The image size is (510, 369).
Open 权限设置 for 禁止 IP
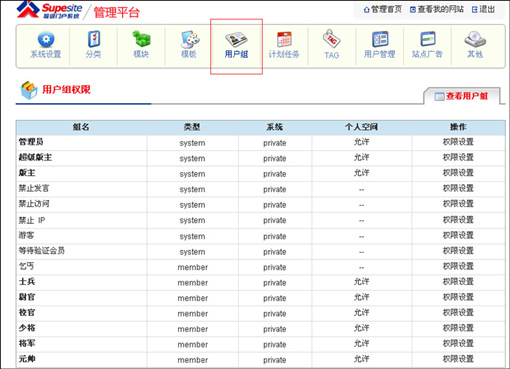(458, 220)
